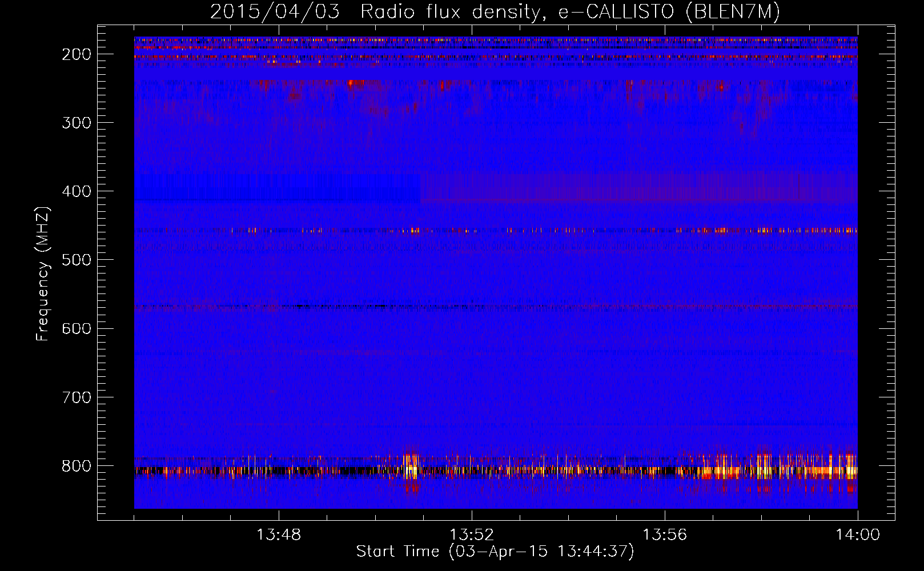
Task: Click the 500 frequency tick label
Action: click(77, 260)
